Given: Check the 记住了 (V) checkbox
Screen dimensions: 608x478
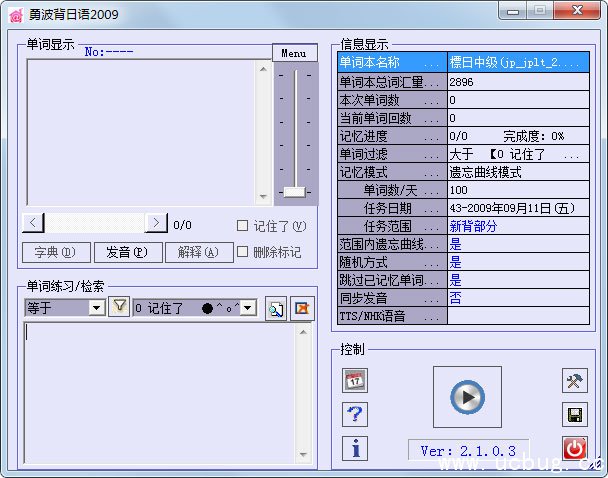Looking at the screenshot, I should [x=242, y=225].
